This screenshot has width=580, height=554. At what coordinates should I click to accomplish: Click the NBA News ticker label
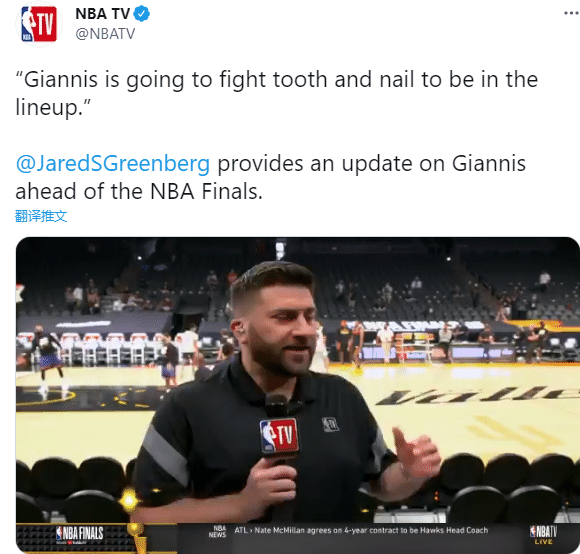coord(218,531)
